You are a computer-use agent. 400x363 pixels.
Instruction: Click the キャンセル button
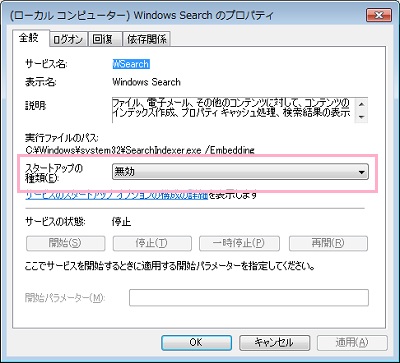point(274,342)
